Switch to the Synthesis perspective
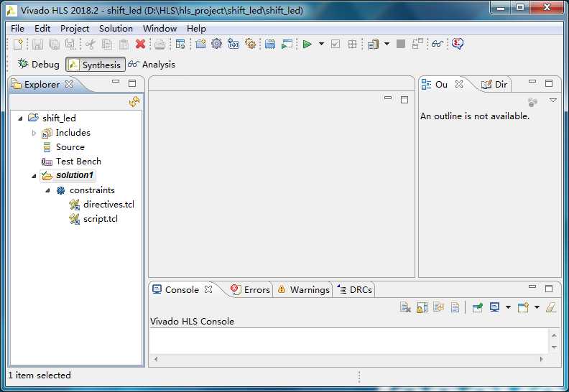The image size is (569, 392). click(x=96, y=65)
